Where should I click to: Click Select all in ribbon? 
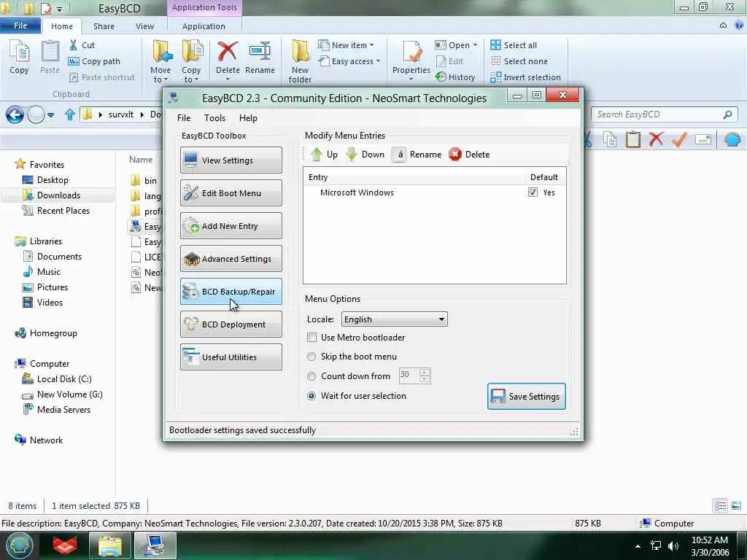tap(514, 45)
